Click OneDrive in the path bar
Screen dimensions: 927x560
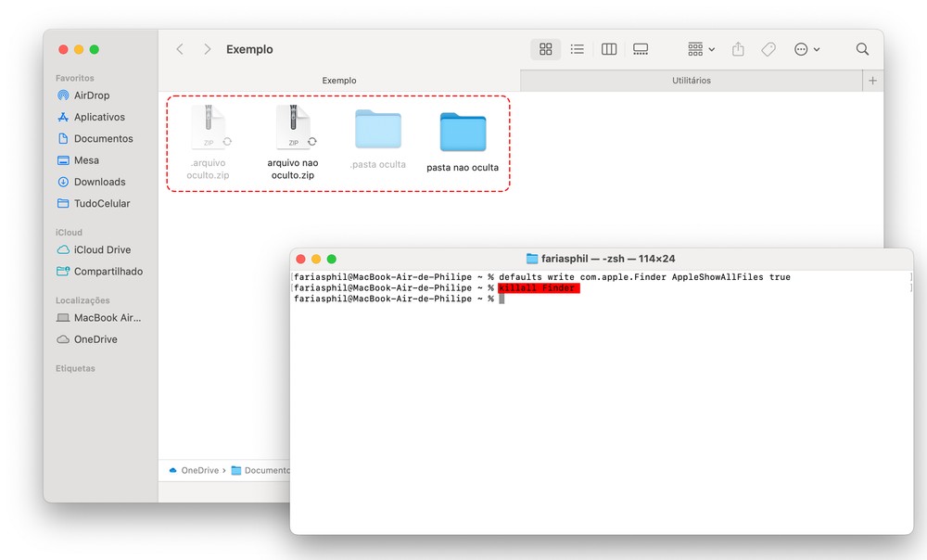[199, 470]
